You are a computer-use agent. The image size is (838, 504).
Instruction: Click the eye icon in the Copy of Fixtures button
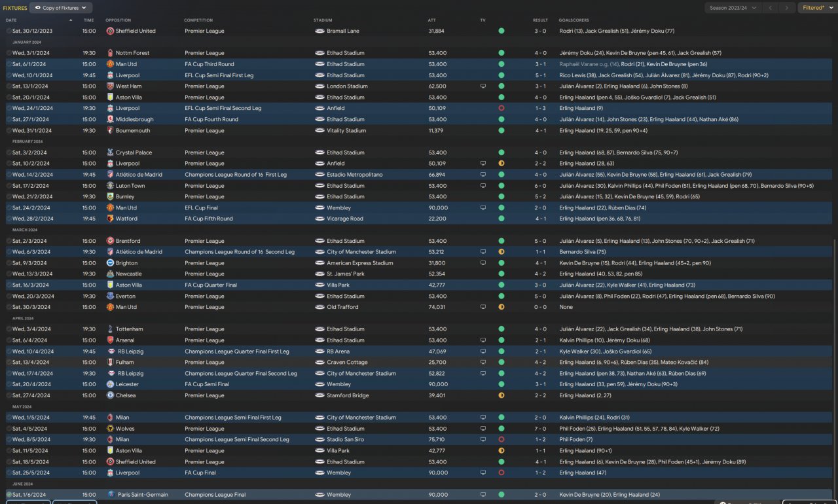[37, 8]
